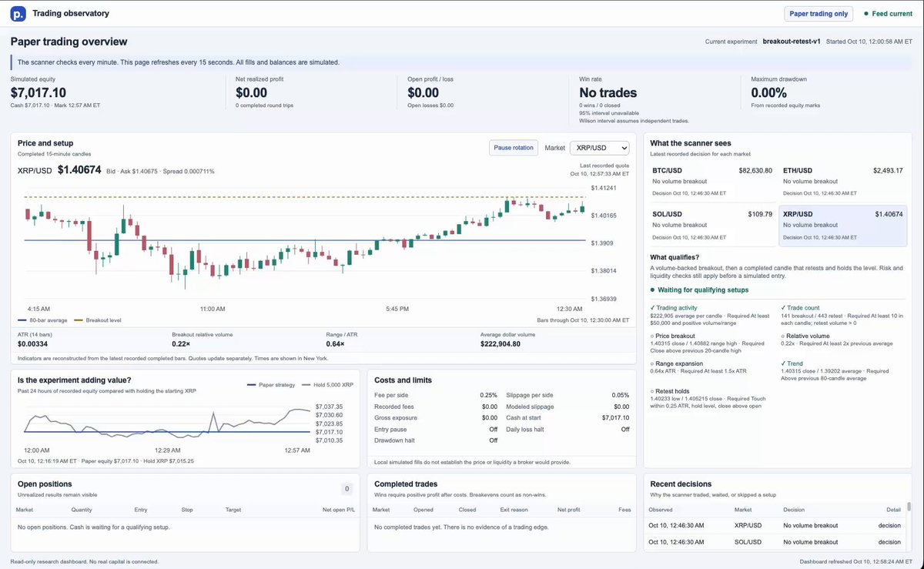Viewport: 924px width, 569px height.
Task: Click the Breakout level legend entry
Action: (x=99, y=320)
